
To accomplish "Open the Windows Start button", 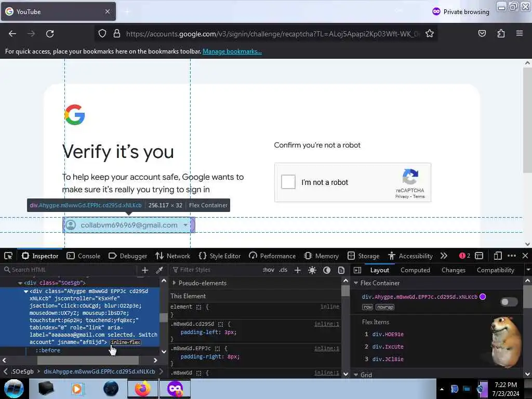I will 14,389.
